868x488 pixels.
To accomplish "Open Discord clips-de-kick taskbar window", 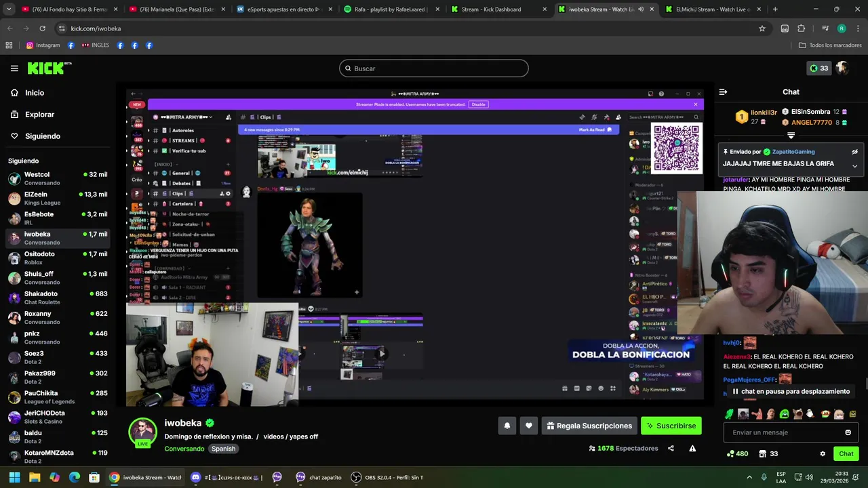I will click(x=226, y=477).
